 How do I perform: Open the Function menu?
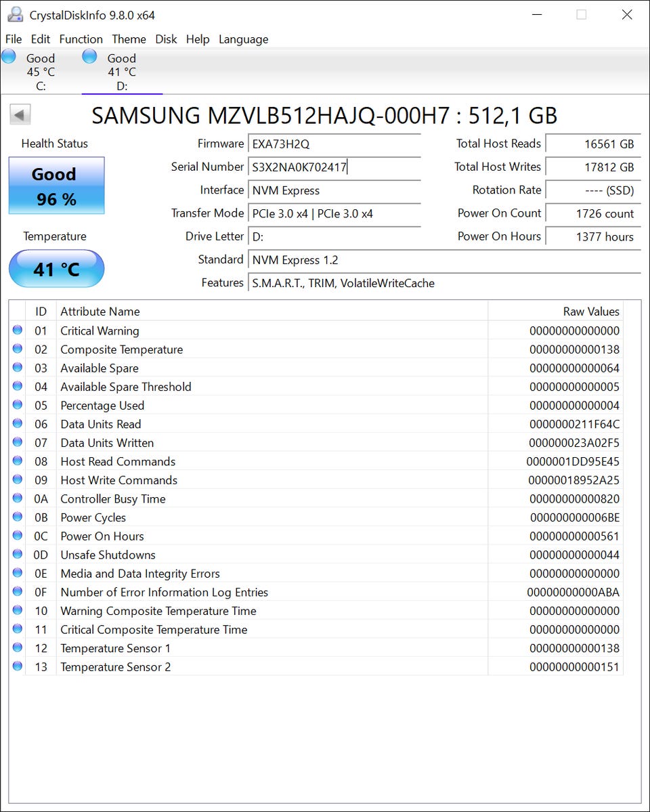(81, 39)
